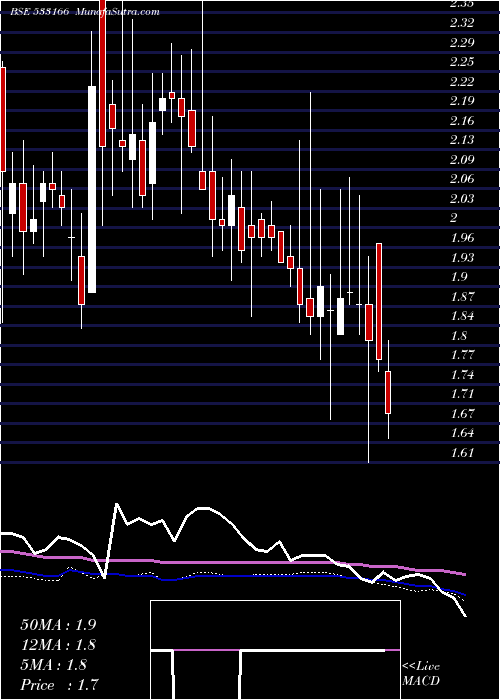Select the 2.13 price axis label
500x700 pixels.
462,140
